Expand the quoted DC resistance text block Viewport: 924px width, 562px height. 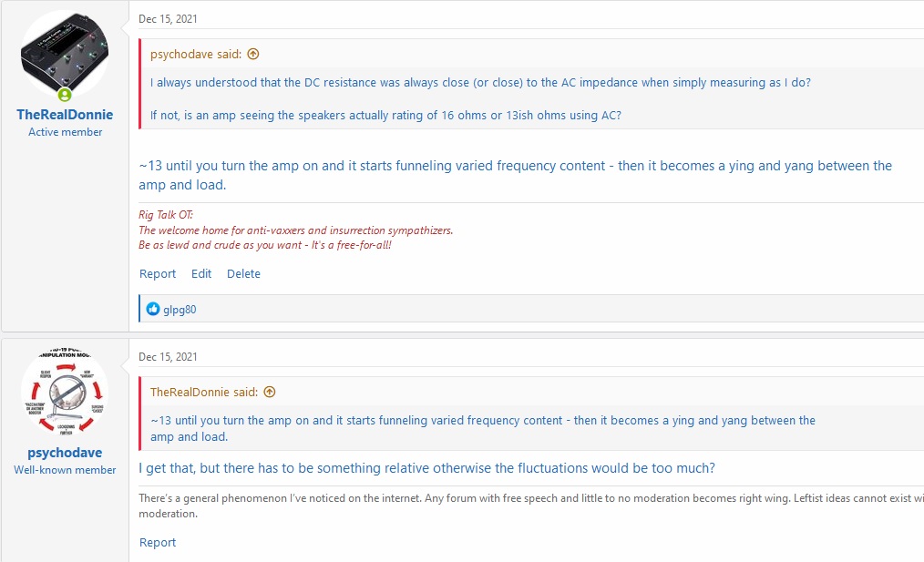coord(480,98)
